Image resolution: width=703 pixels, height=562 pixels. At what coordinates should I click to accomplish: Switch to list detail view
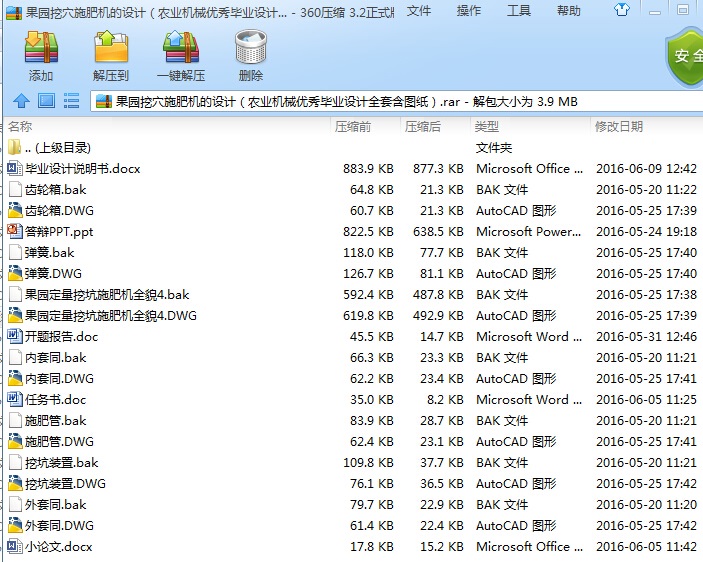[71, 101]
